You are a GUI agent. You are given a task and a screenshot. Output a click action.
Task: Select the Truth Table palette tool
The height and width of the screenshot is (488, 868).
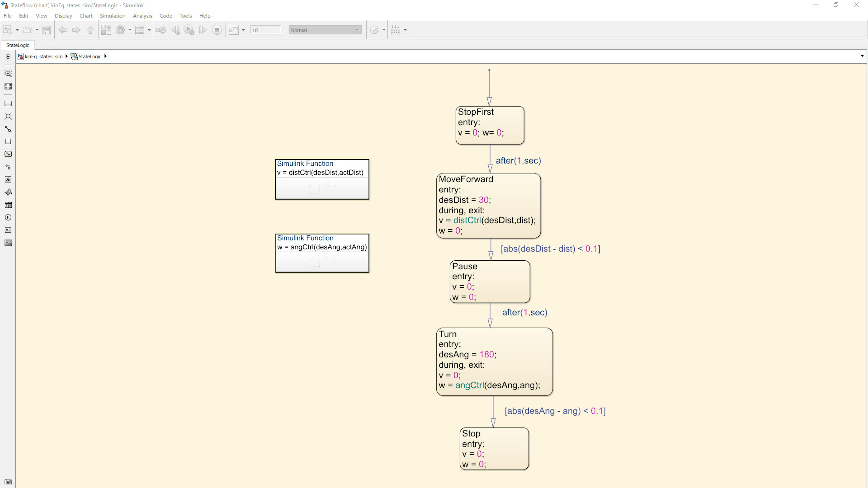(8, 205)
